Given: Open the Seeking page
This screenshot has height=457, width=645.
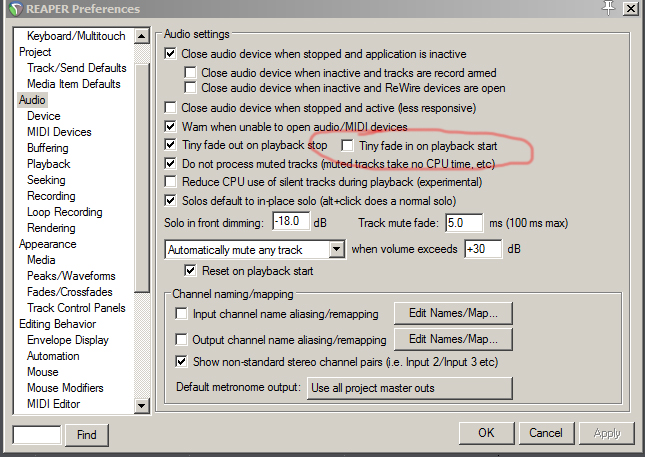Looking at the screenshot, I should 46,180.
